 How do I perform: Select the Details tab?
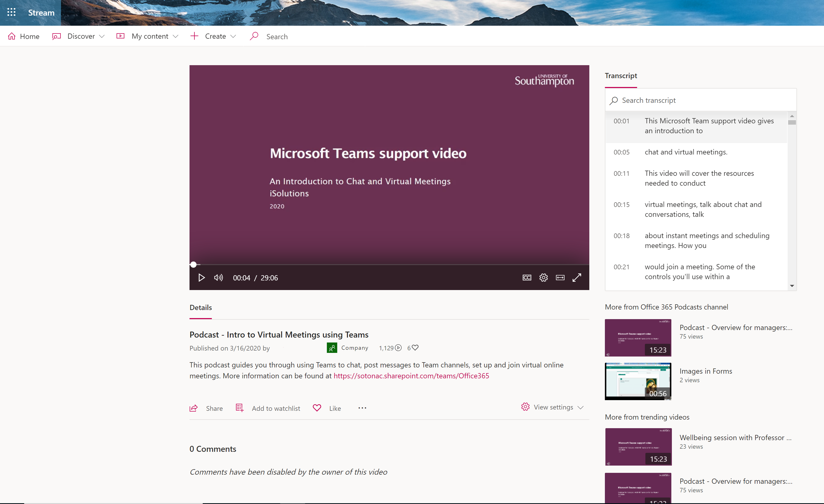click(201, 307)
